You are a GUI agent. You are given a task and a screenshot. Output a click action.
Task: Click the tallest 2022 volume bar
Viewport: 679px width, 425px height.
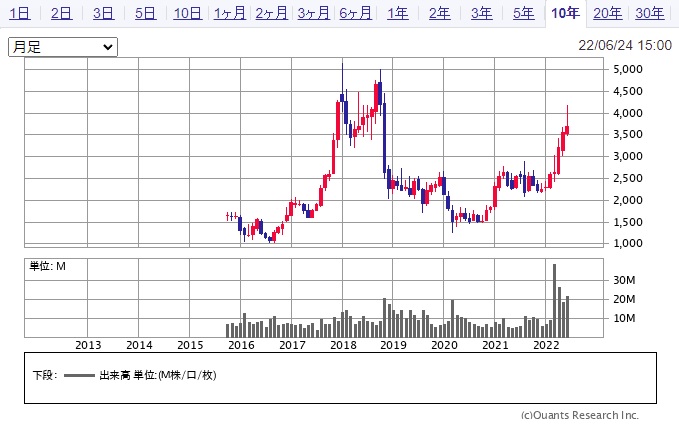[x=555, y=301]
